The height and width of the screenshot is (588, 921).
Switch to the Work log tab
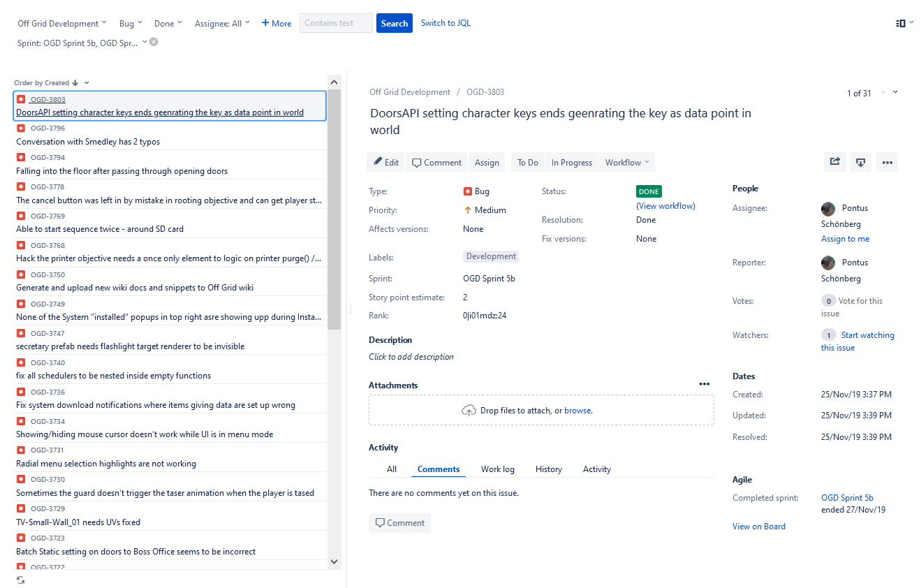click(x=497, y=469)
